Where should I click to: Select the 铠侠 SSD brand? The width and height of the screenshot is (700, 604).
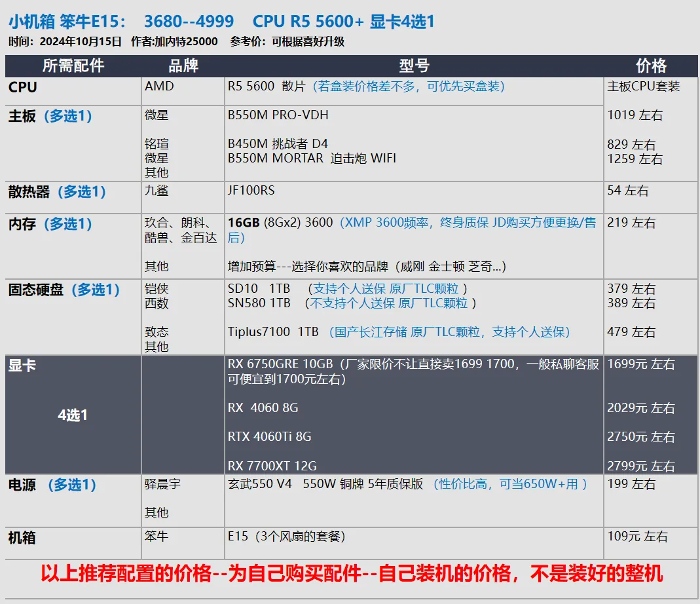tap(157, 289)
